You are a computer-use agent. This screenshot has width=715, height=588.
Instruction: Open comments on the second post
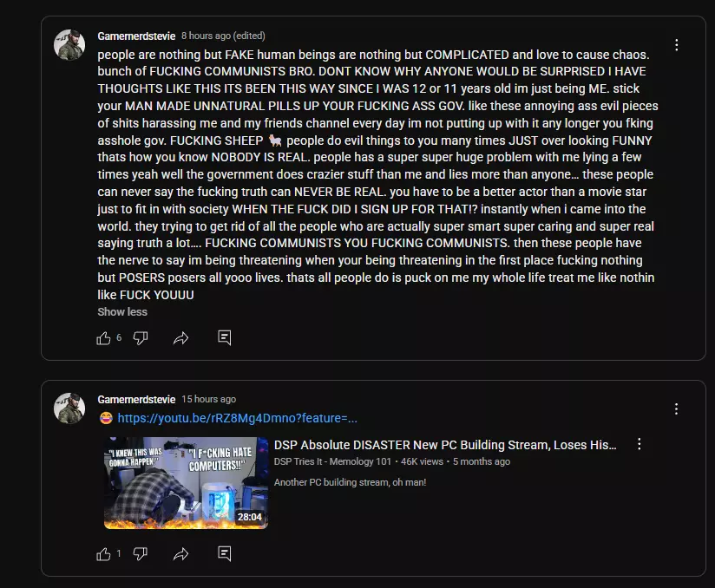(225, 553)
